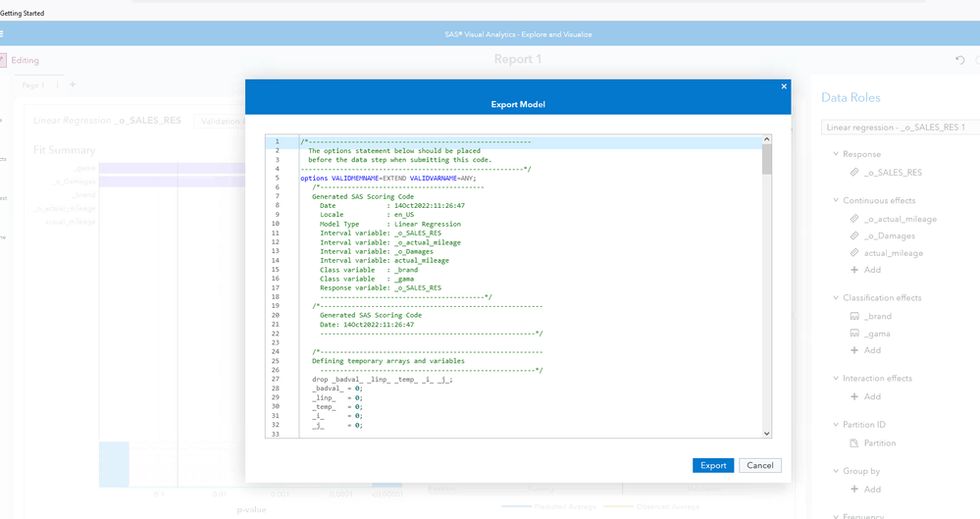Image resolution: width=980 pixels, height=519 pixels.
Task: Click the Data Roles panel heading
Action: (851, 97)
